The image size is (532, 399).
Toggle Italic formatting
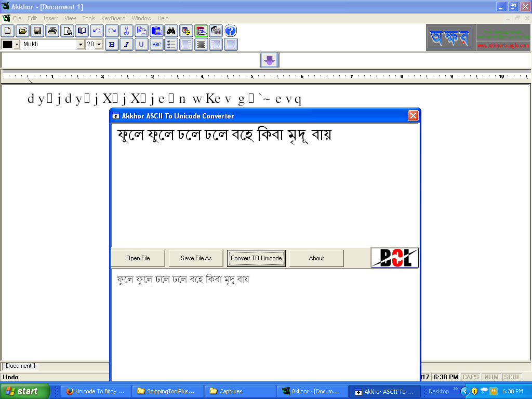(x=126, y=45)
